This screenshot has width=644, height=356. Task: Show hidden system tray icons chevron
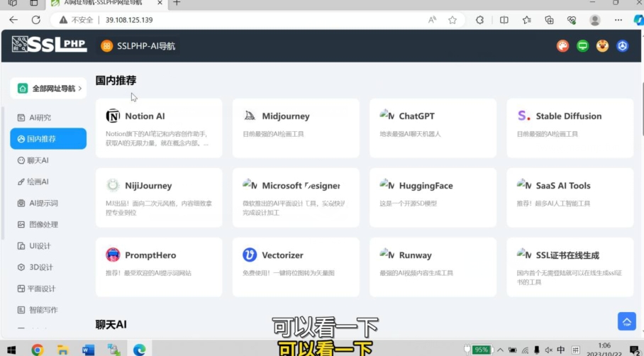501,350
